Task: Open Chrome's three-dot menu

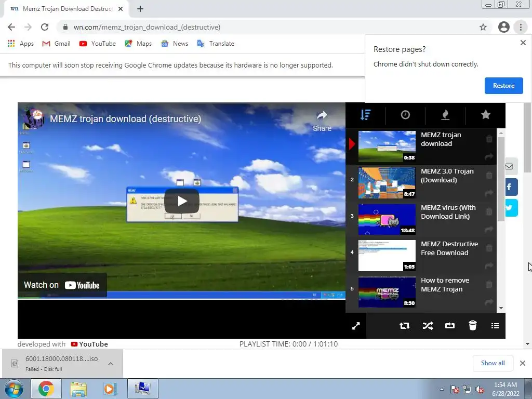Action: tap(521, 27)
